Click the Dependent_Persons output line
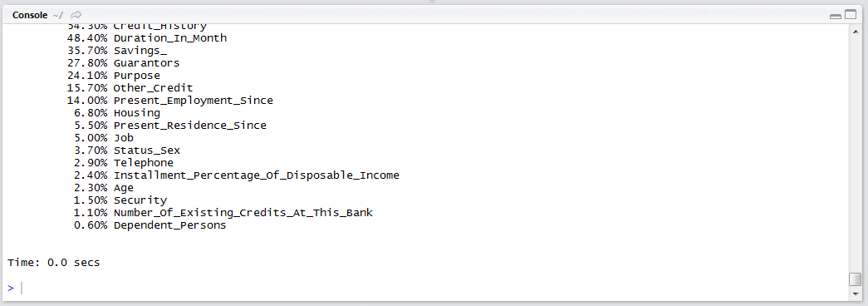This screenshot has width=868, height=306. tap(150, 225)
